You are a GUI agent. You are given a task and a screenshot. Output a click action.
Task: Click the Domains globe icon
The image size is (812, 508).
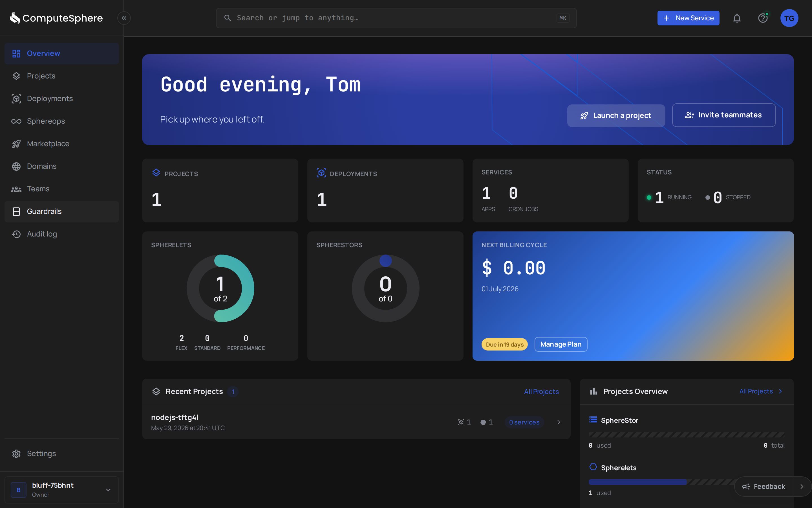(x=16, y=166)
